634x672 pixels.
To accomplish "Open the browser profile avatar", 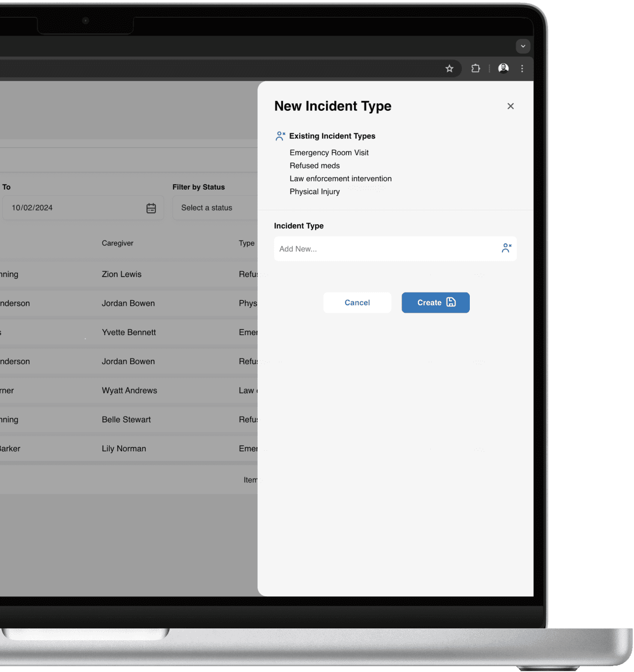I will click(x=503, y=68).
